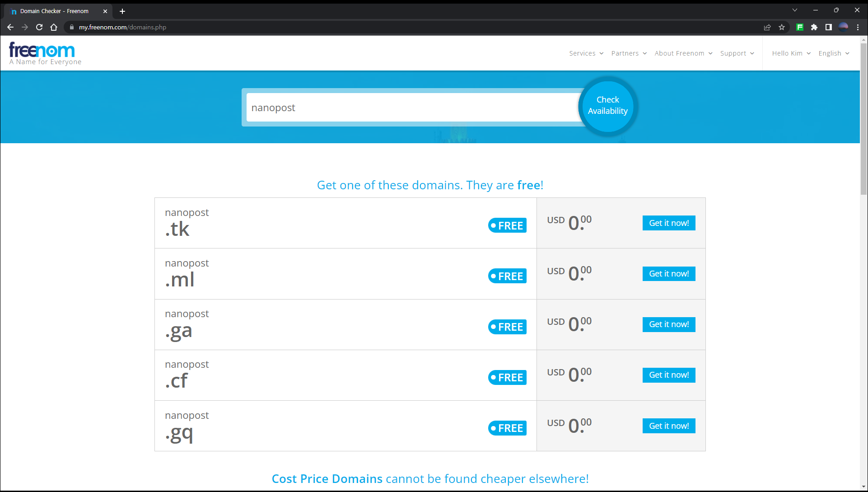
Task: Get nanopost.tk domain now
Action: pyautogui.click(x=668, y=223)
